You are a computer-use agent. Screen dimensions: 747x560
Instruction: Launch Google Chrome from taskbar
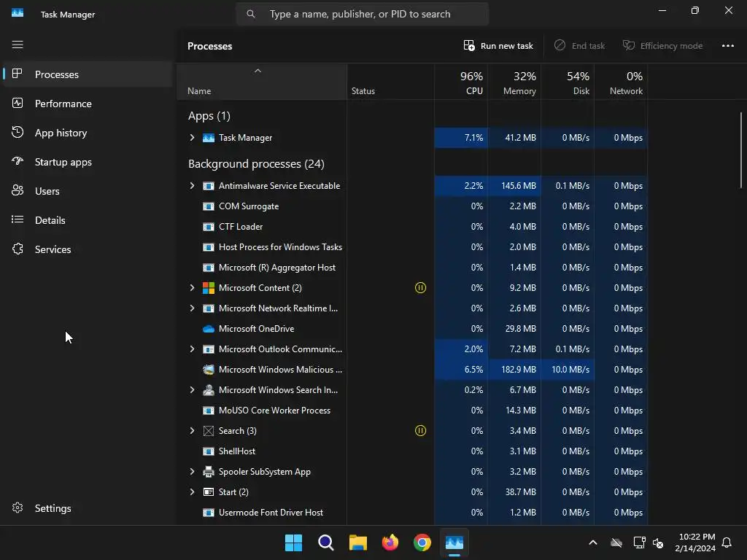coord(422,542)
